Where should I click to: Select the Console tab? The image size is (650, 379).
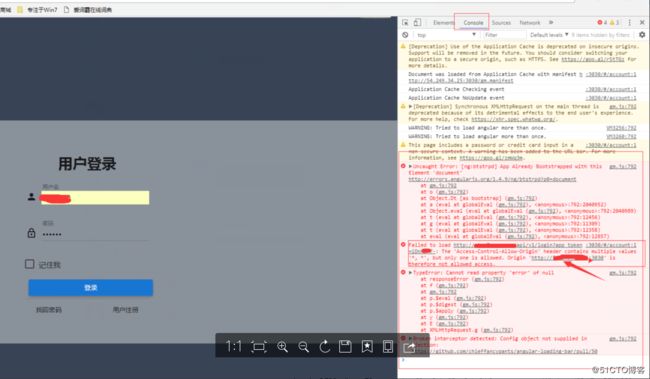click(x=473, y=23)
